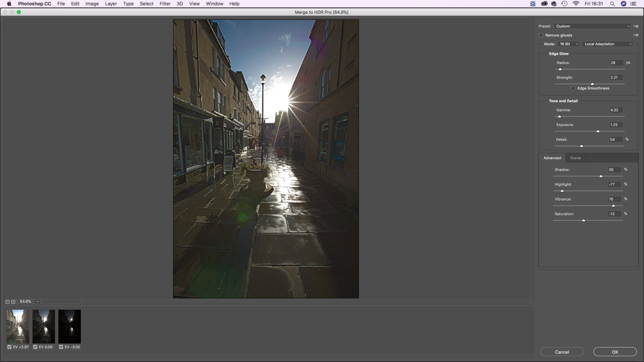Open the preset options menu icon
The height and width of the screenshot is (362, 644).
[636, 26]
